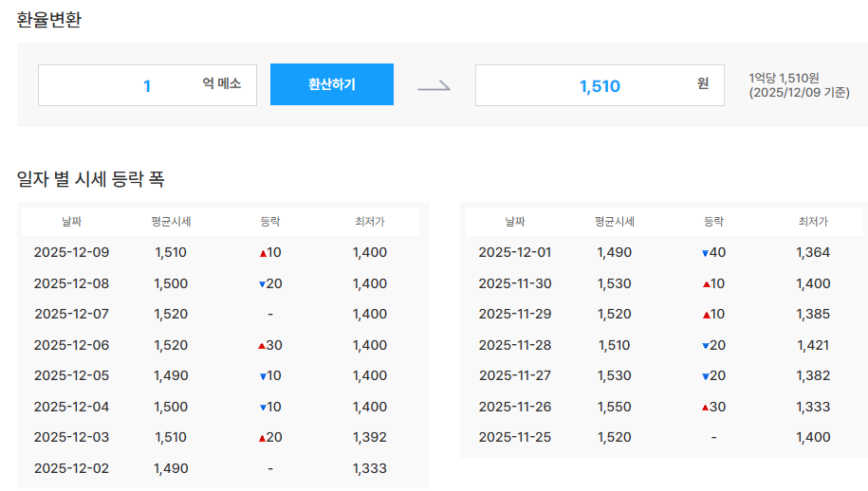Click the ▲10 change value for 2025-11-30

(x=713, y=283)
